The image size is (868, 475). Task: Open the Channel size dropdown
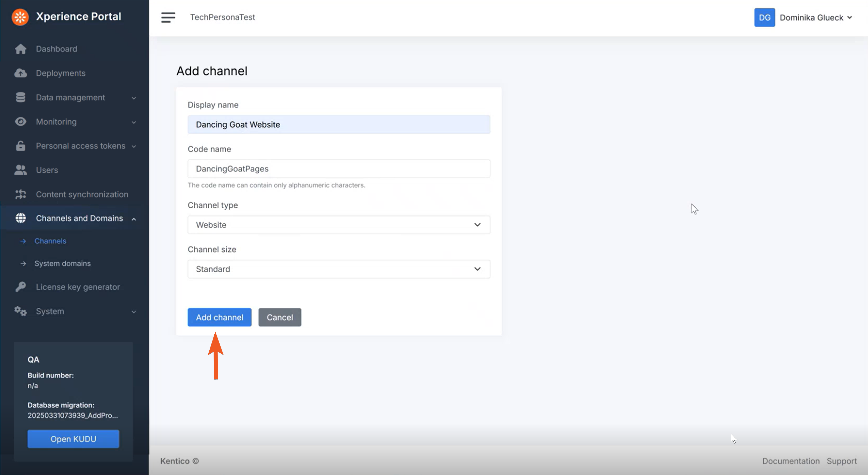pyautogui.click(x=338, y=269)
